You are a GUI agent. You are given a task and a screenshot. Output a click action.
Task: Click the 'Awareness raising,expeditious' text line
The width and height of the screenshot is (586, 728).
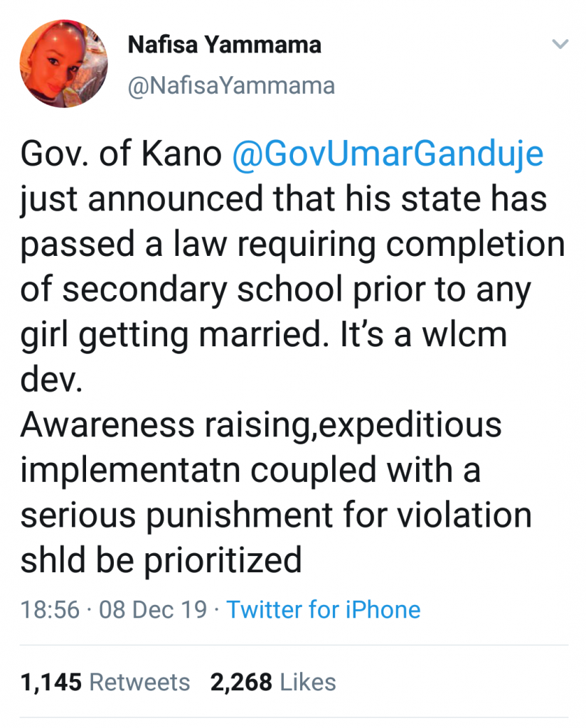click(261, 426)
